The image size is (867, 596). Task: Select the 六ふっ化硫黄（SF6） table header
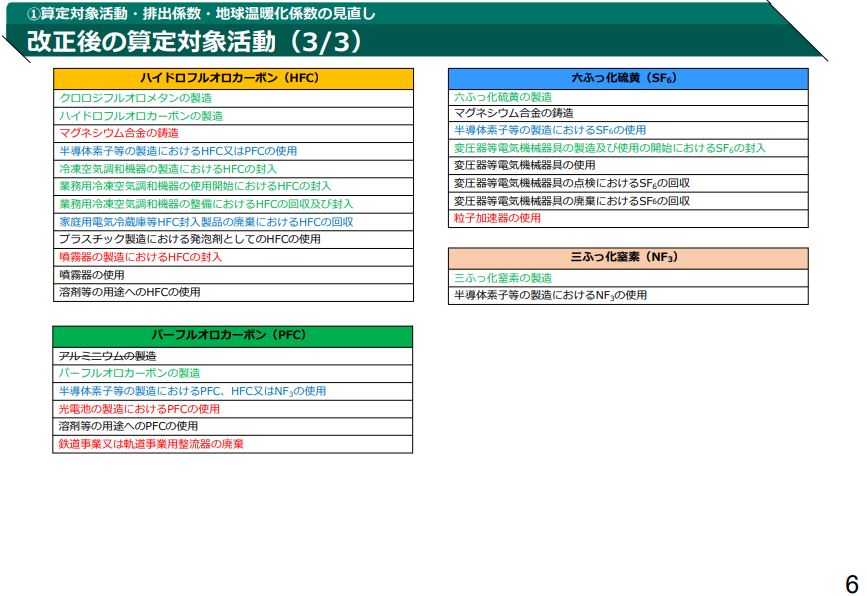click(x=628, y=79)
